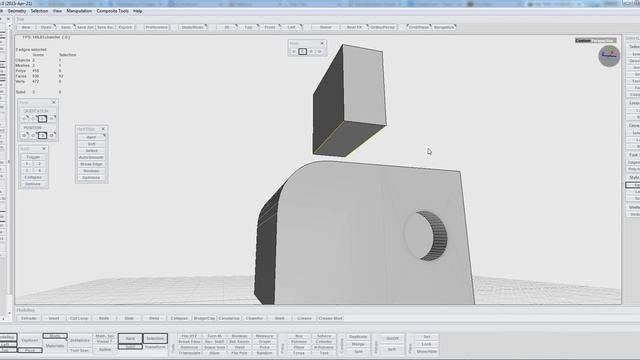Viewport: 640px width, 360px height.
Task: Select the highlighted Orientation mode icon
Action: click(x=42, y=118)
